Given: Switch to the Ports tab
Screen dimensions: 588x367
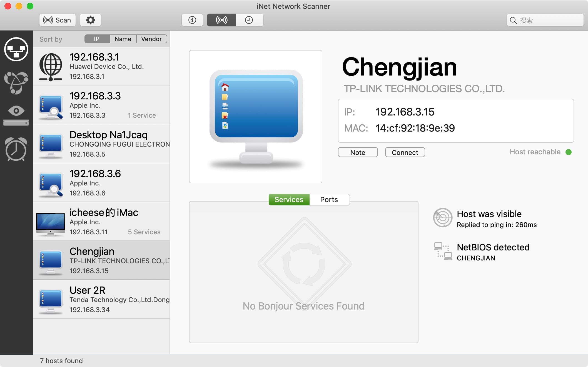Looking at the screenshot, I should point(329,200).
